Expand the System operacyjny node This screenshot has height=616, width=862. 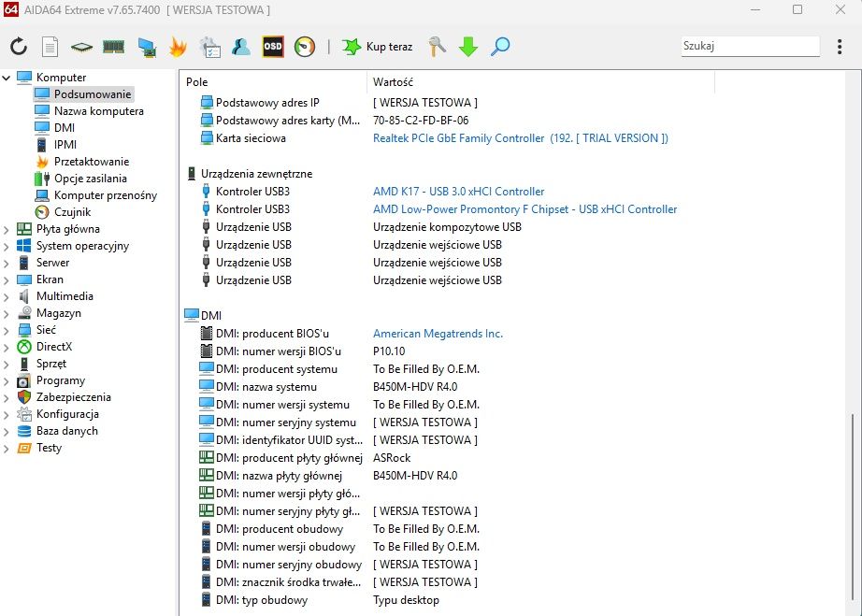pyautogui.click(x=6, y=247)
